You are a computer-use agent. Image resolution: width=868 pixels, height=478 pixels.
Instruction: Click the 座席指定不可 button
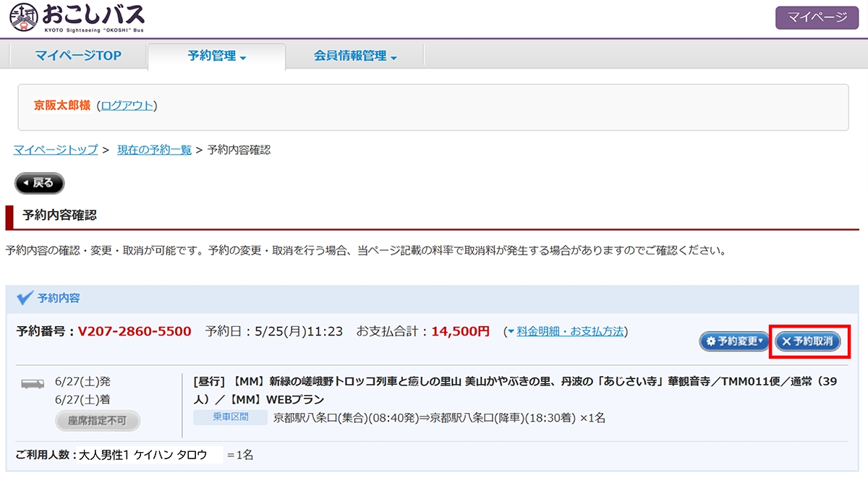tap(98, 421)
